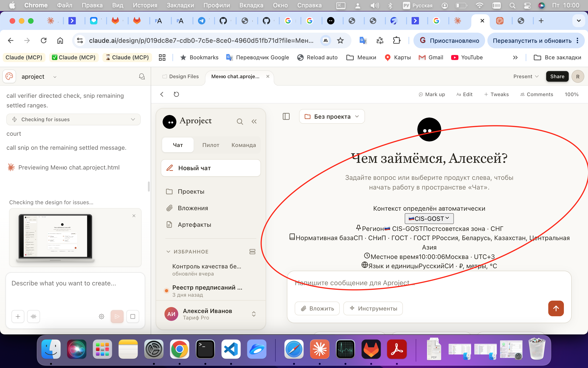Click the Chrome home button

pyautogui.click(x=60, y=40)
